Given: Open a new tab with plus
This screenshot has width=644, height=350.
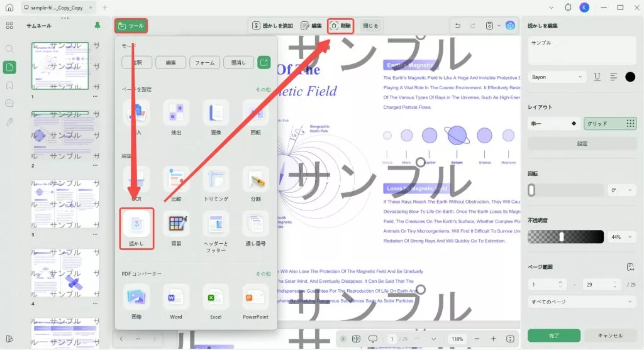Looking at the screenshot, I should coord(105,8).
